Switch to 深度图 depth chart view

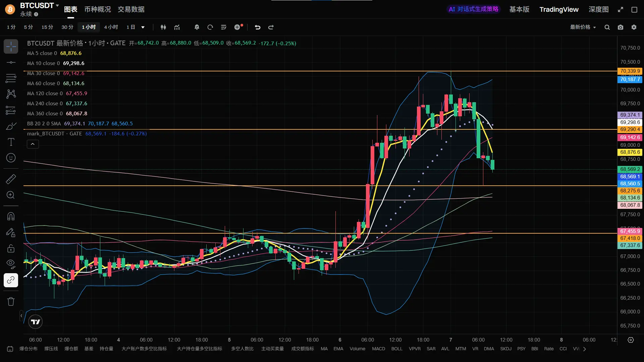(x=598, y=9)
